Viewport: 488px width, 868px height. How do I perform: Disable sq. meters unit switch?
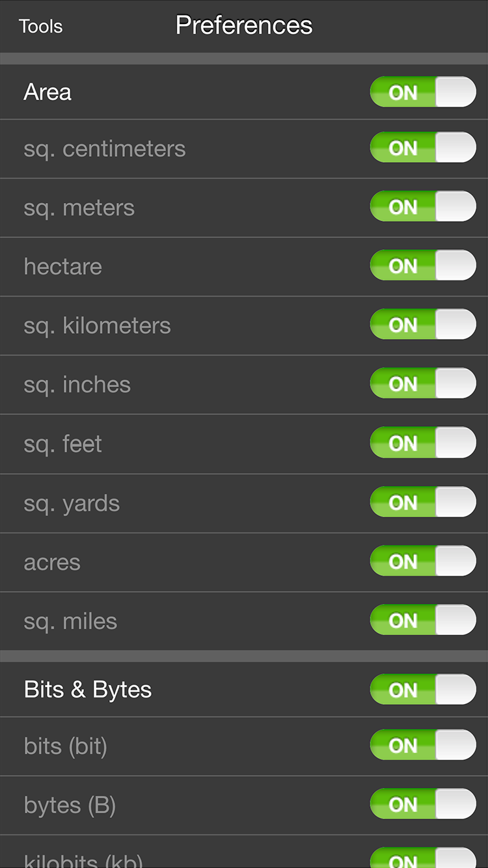pyautogui.click(x=423, y=207)
